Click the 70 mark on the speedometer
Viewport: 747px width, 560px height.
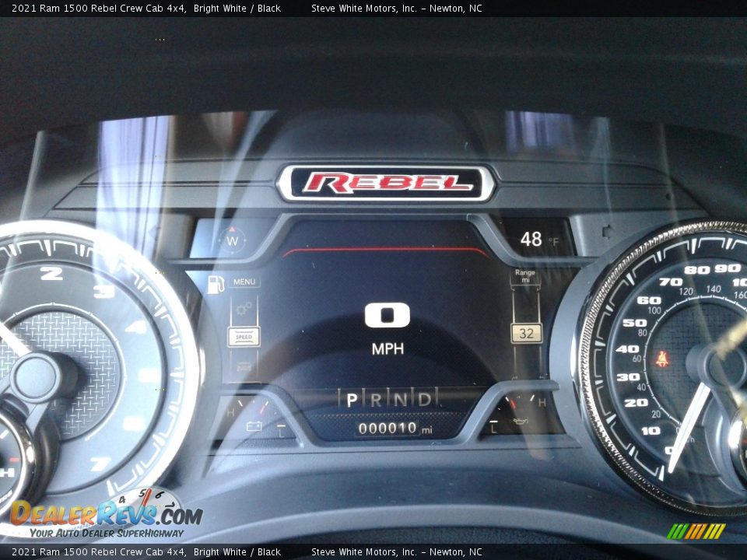(x=670, y=282)
